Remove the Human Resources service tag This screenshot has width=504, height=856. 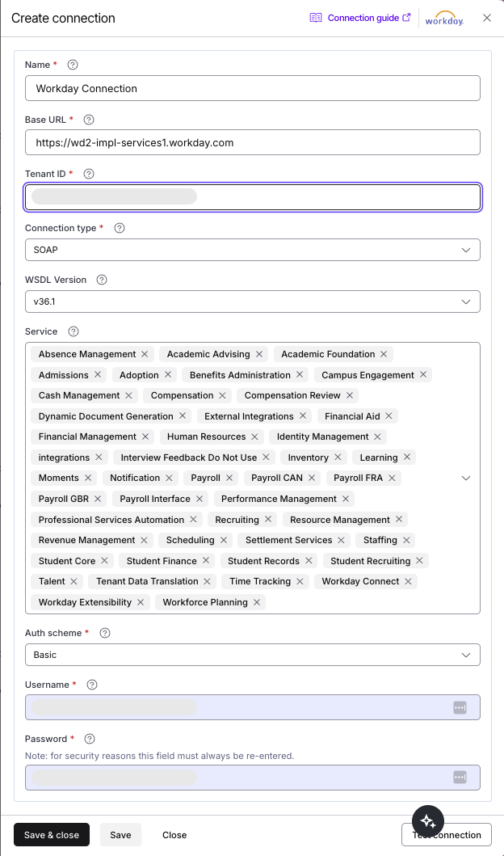pos(254,436)
